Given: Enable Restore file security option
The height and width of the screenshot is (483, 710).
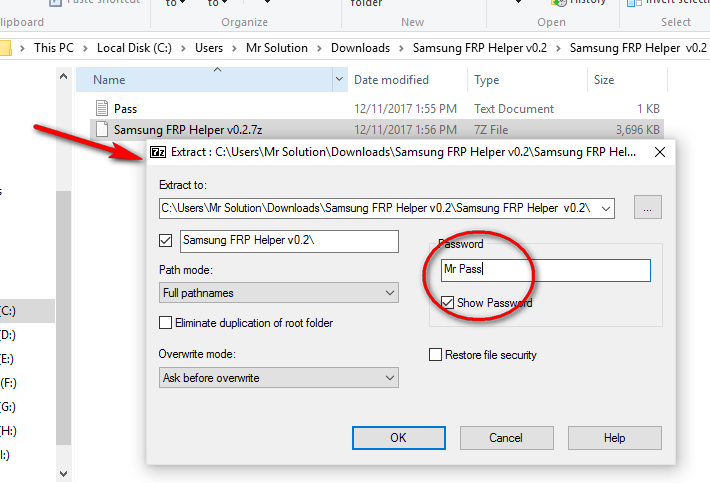Looking at the screenshot, I should click(435, 354).
